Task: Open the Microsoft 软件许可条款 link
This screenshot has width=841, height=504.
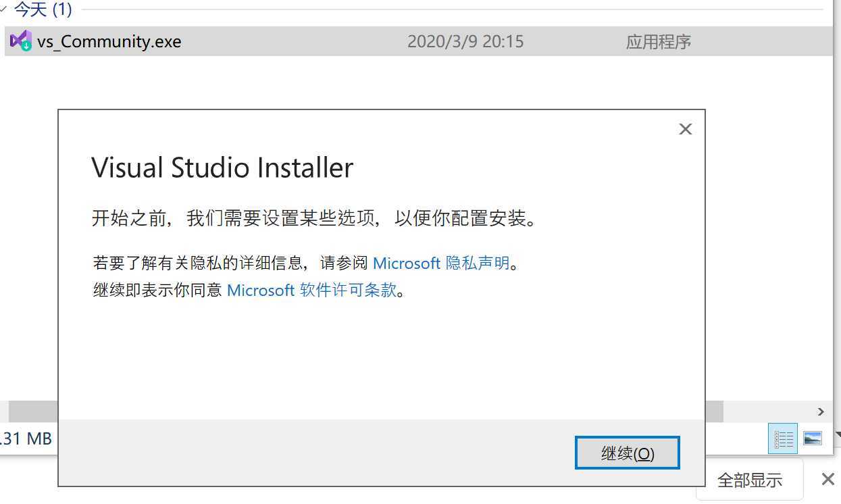Action: pos(311,291)
